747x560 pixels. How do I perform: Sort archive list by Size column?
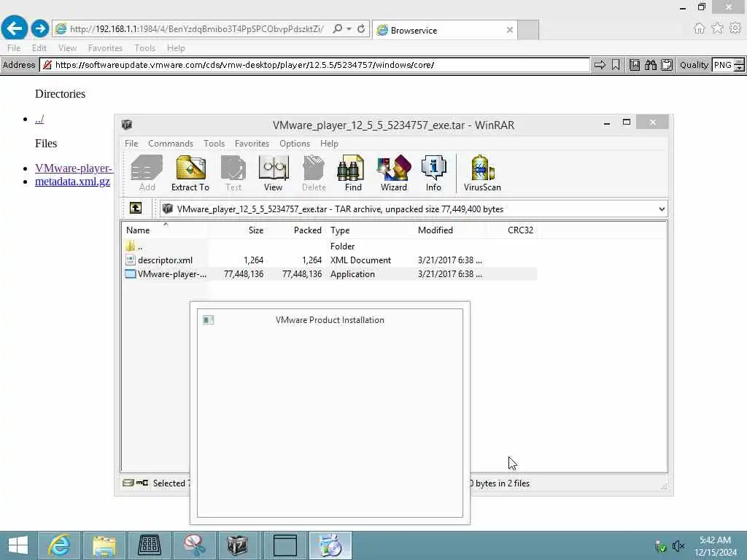tap(237, 230)
